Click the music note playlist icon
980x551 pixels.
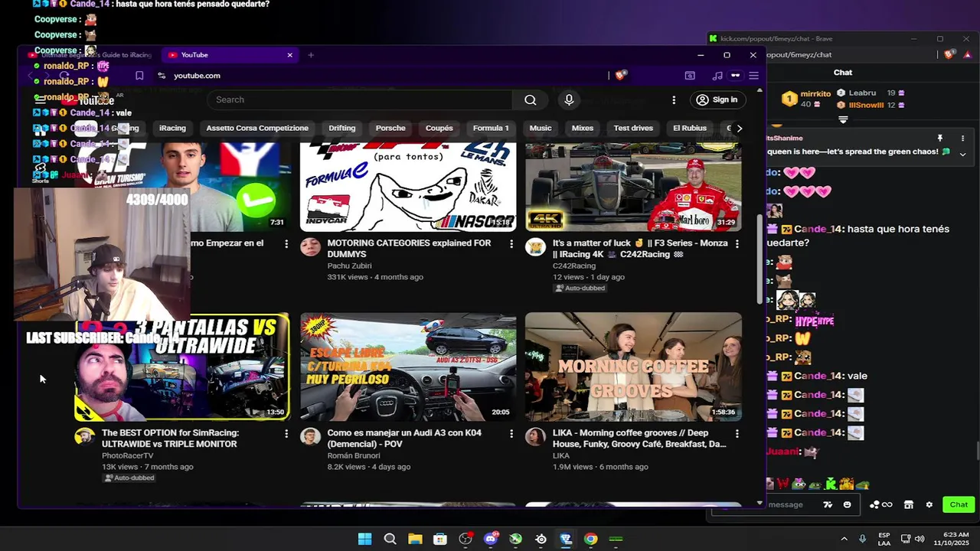coord(717,75)
